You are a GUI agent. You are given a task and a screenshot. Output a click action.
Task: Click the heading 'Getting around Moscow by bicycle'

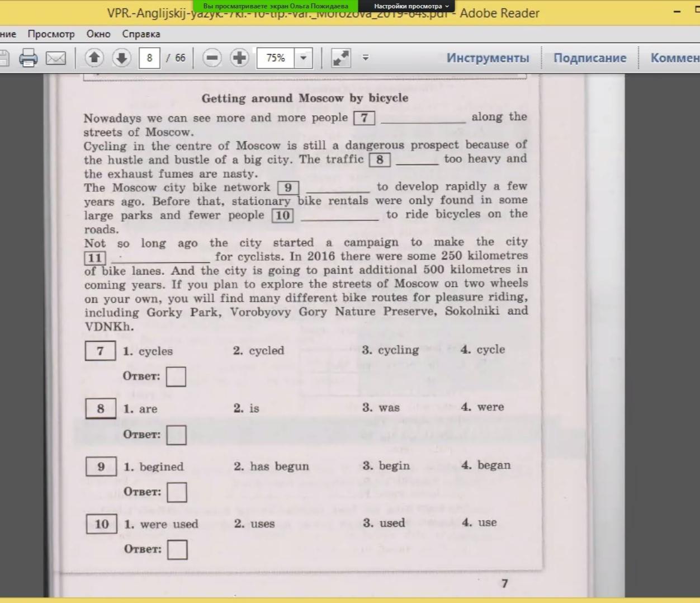pos(305,98)
